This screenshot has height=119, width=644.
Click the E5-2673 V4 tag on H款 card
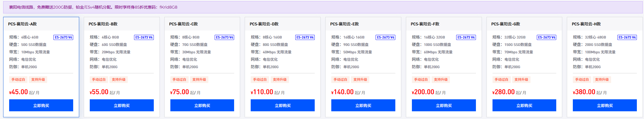[x=627, y=37]
